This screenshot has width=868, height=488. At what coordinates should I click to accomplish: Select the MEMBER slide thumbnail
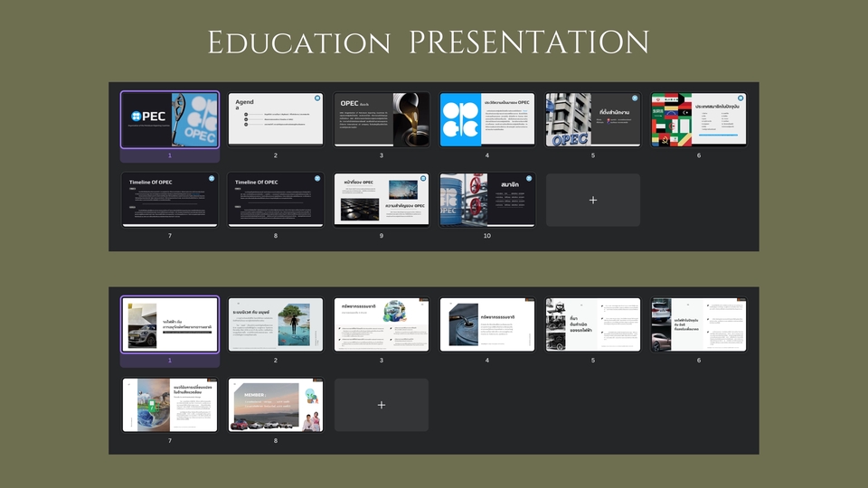click(x=276, y=405)
